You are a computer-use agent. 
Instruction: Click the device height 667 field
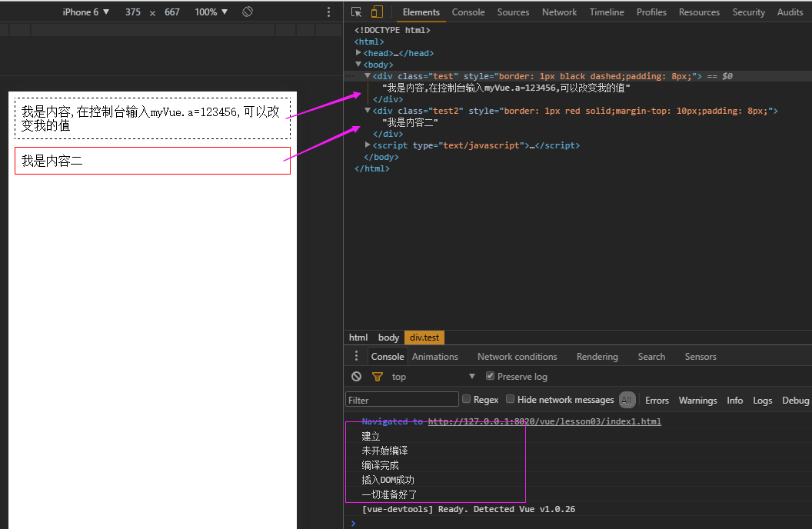coord(172,12)
